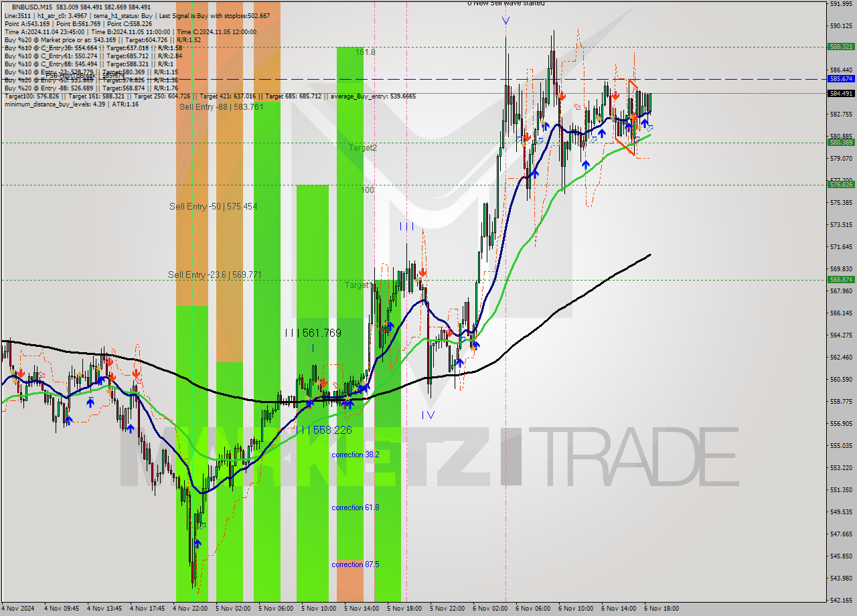Click the BNBUSD,M15 chart title
The image size is (857, 616).
point(33,7)
